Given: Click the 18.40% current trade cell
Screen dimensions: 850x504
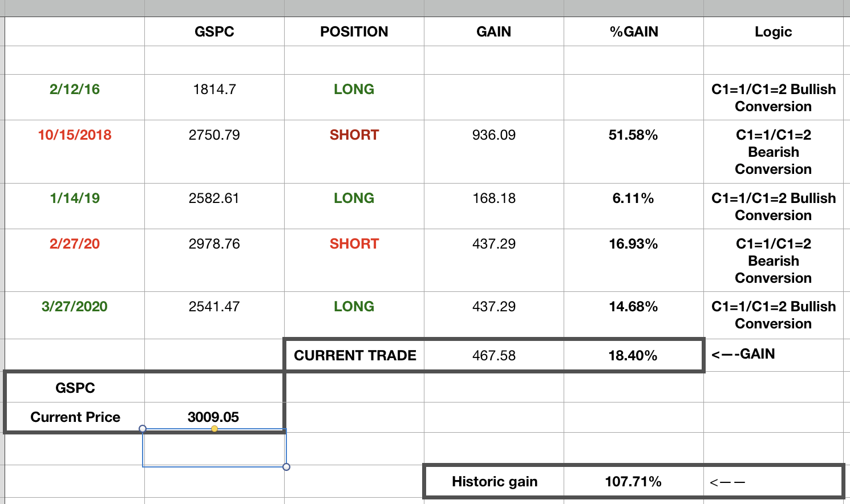Looking at the screenshot, I should (x=633, y=356).
